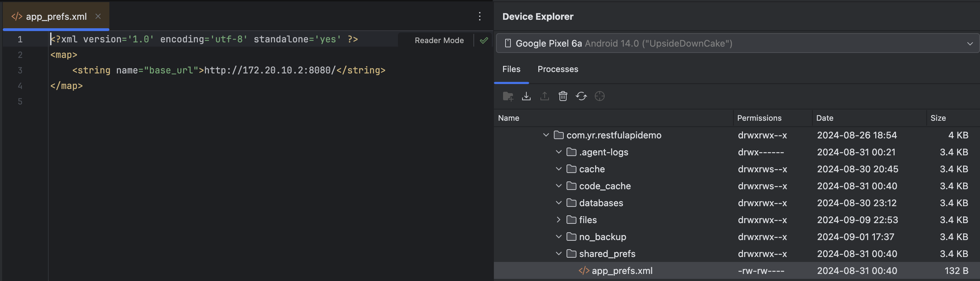Select the code_cache folder name
The image size is (980, 281).
pos(605,186)
